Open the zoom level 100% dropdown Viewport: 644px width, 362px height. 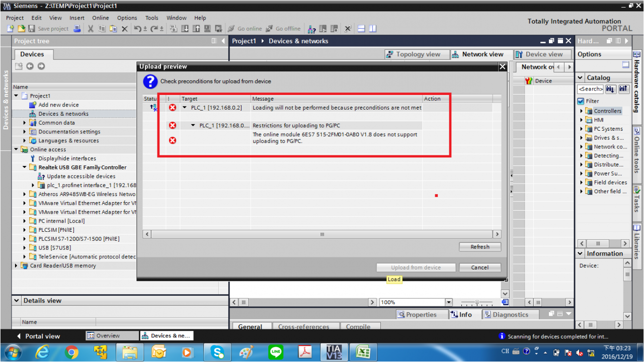pyautogui.click(x=449, y=302)
